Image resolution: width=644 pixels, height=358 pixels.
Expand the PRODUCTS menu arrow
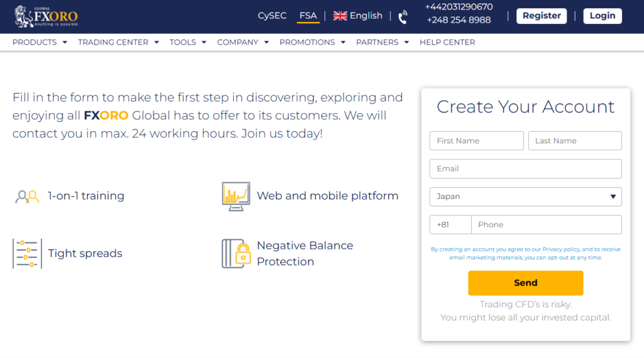(x=65, y=42)
